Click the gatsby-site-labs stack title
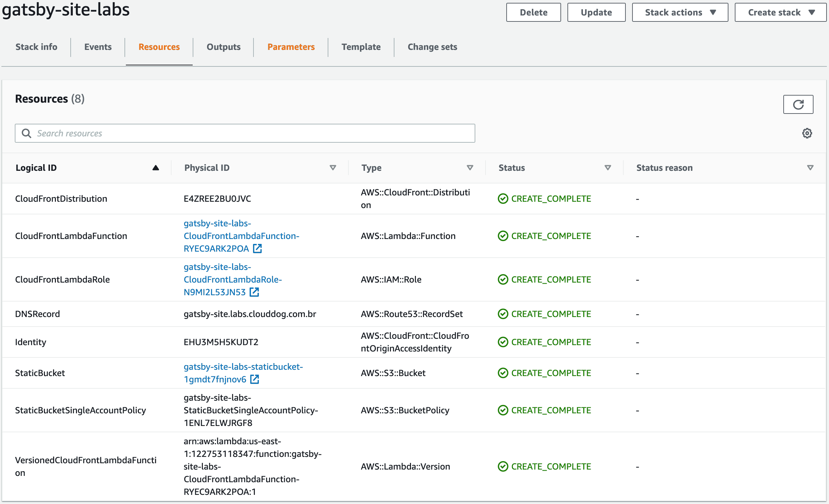The height and width of the screenshot is (504, 829). pyautogui.click(x=66, y=10)
